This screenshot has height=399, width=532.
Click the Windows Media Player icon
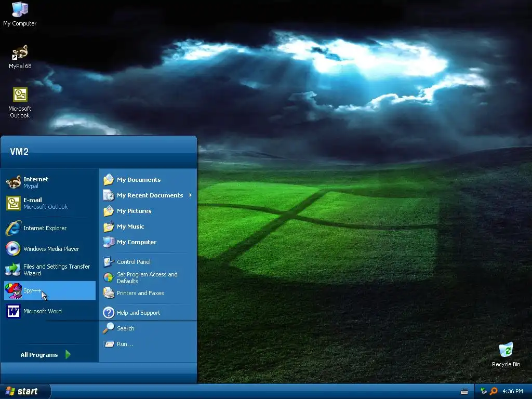point(13,249)
